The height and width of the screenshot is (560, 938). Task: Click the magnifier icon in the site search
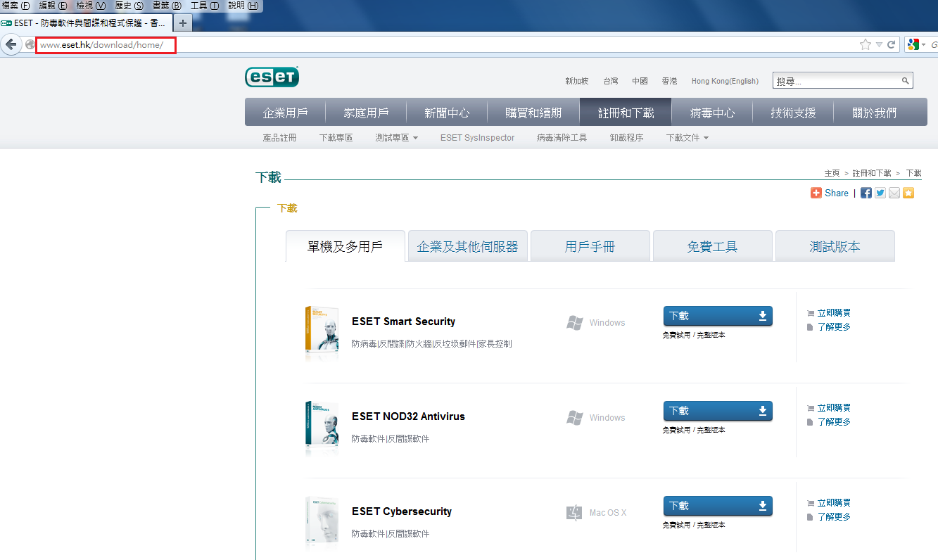(x=906, y=81)
